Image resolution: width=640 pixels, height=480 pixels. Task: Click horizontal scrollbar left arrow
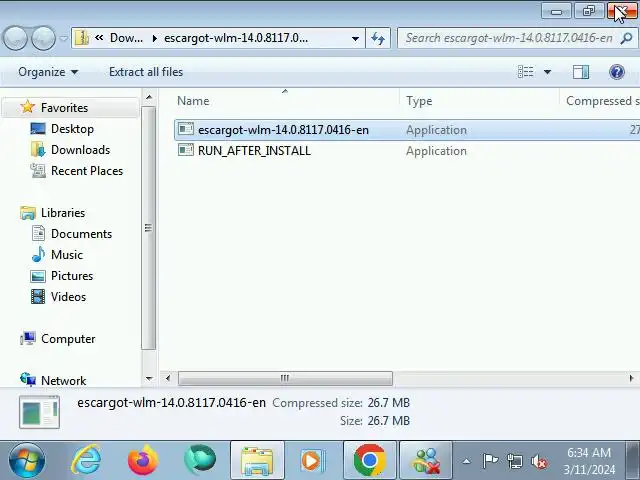(168, 378)
